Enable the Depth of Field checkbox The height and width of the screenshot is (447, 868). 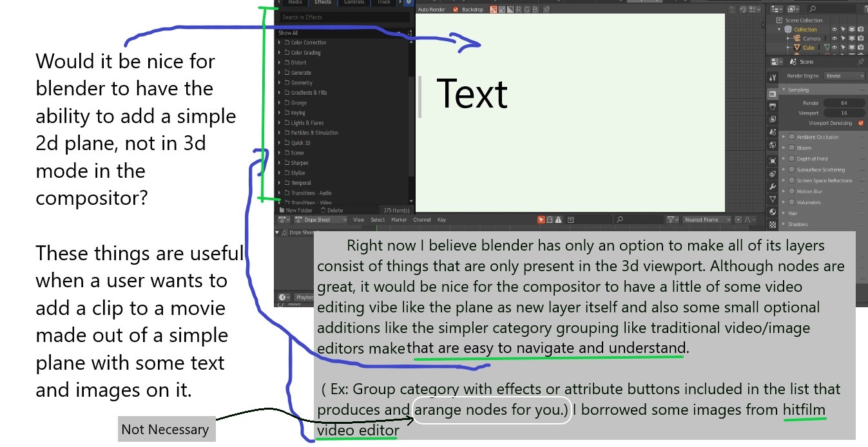click(x=791, y=159)
